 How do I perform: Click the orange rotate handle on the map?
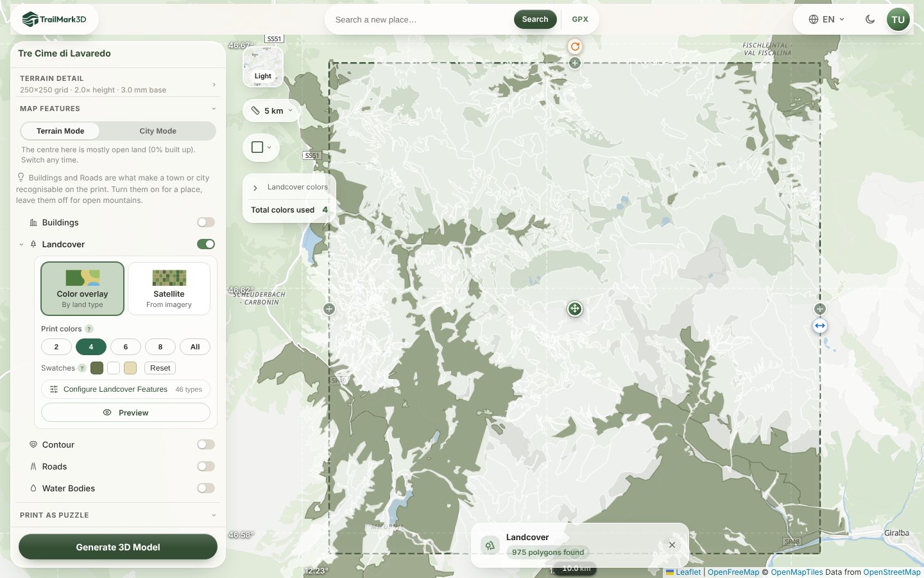[575, 46]
